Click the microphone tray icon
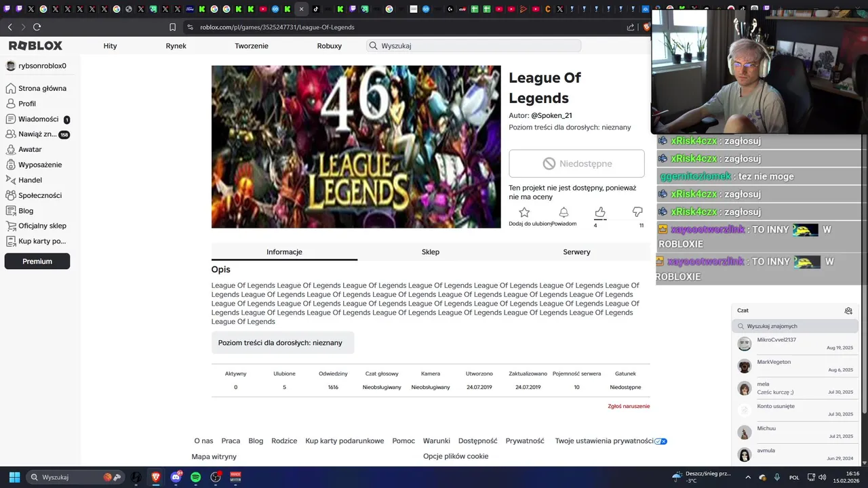This screenshot has width=868, height=488. [x=777, y=477]
